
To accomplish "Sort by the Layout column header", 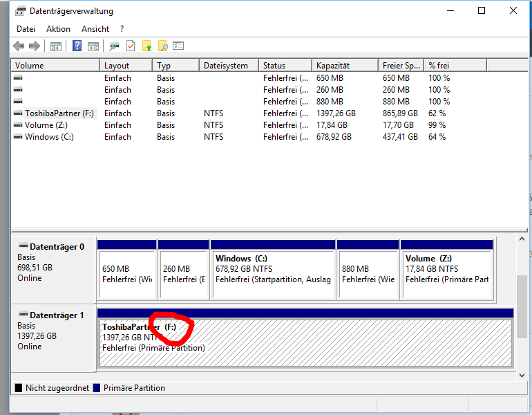I will pos(126,65).
